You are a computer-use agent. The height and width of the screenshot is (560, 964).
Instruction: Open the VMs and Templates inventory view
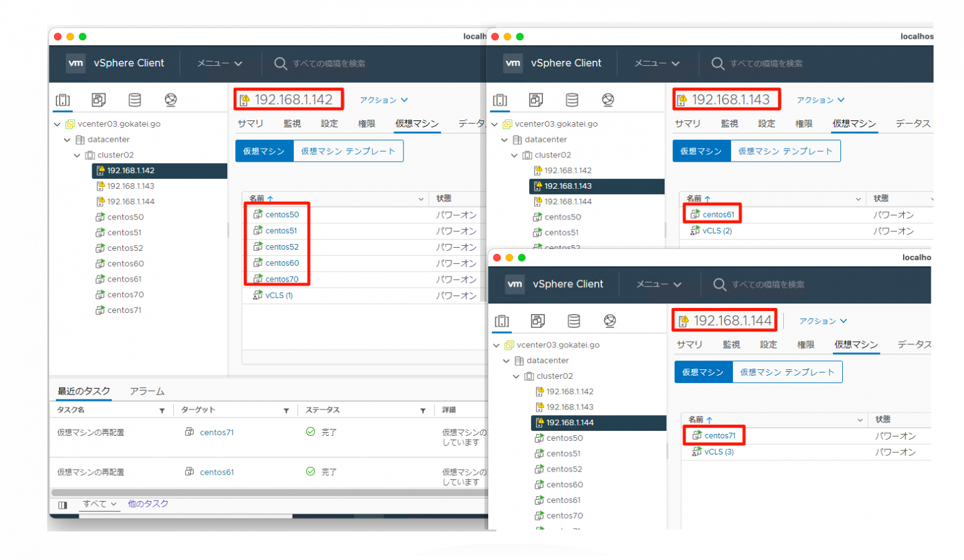click(99, 100)
